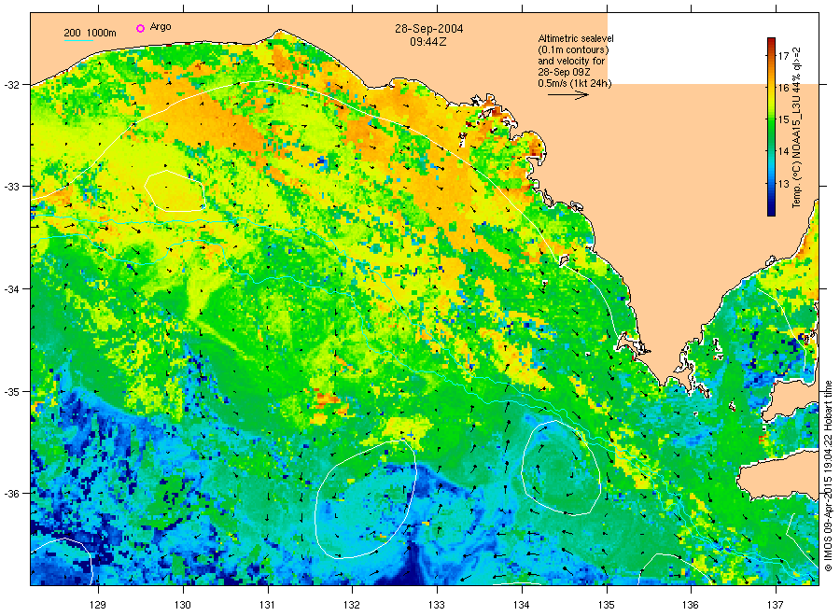Viewport: 840px width, 616px height.
Task: Click the '16' value on color bar
Action: point(783,88)
